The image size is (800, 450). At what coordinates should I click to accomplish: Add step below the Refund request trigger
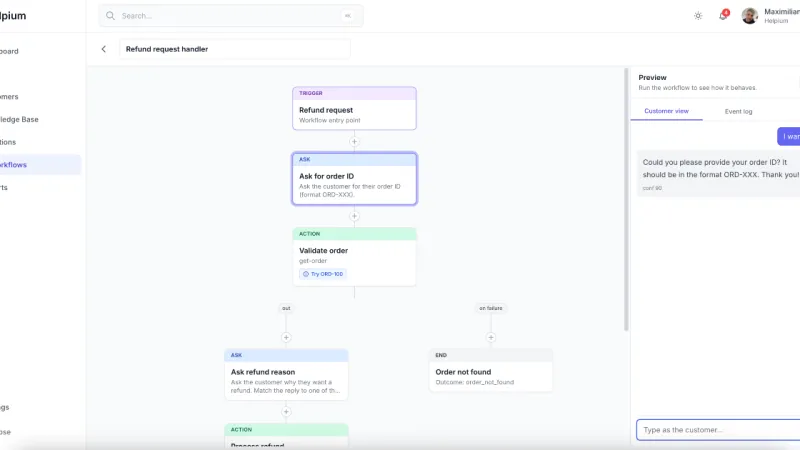click(354, 141)
